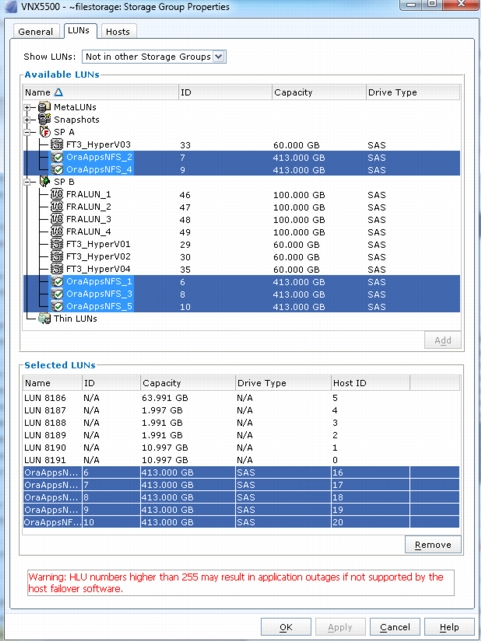Click the OraAppsNFS_5 checkmark icon
This screenshot has height=643, width=482.
tap(58, 306)
